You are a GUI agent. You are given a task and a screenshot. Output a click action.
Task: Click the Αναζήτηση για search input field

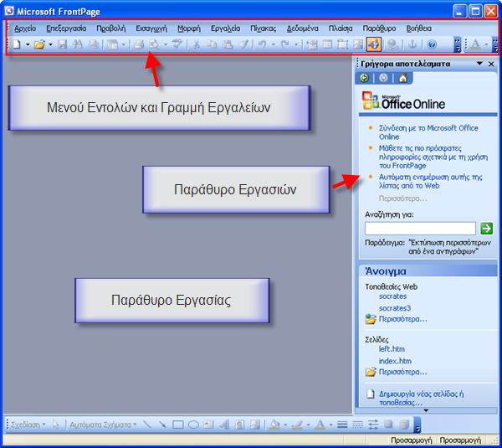coord(420,229)
